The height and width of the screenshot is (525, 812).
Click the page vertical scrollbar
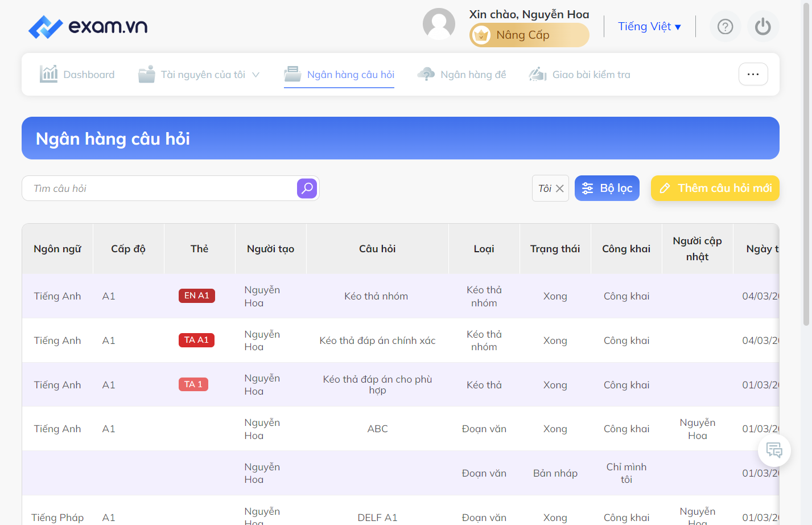coord(806,165)
